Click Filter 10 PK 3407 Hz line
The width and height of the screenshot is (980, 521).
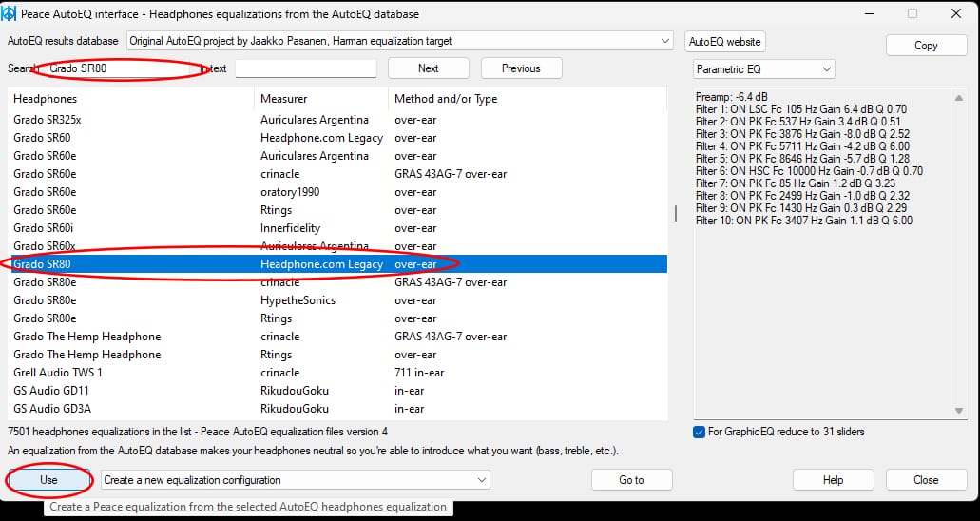tap(804, 221)
